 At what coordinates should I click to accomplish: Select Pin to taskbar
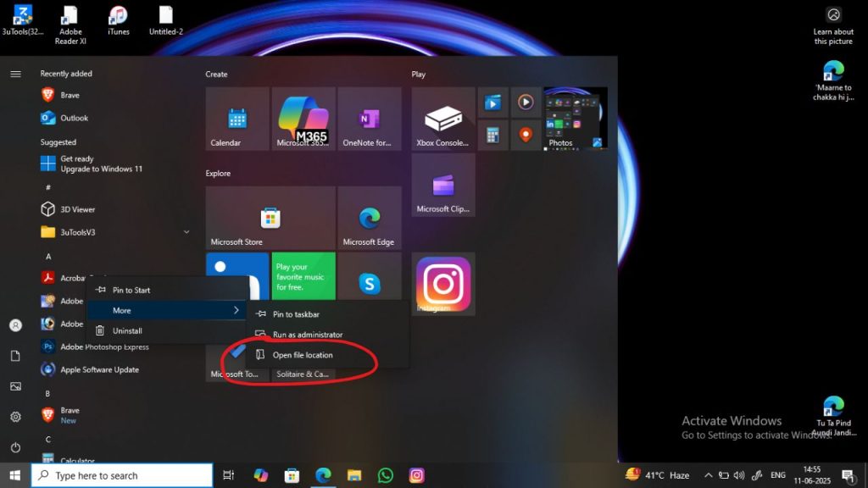[328, 314]
